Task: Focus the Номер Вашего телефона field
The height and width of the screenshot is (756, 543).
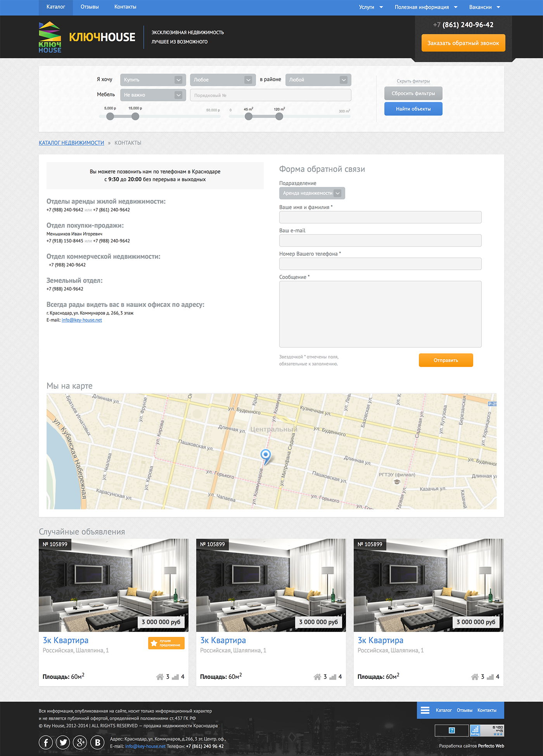Action: [380, 264]
